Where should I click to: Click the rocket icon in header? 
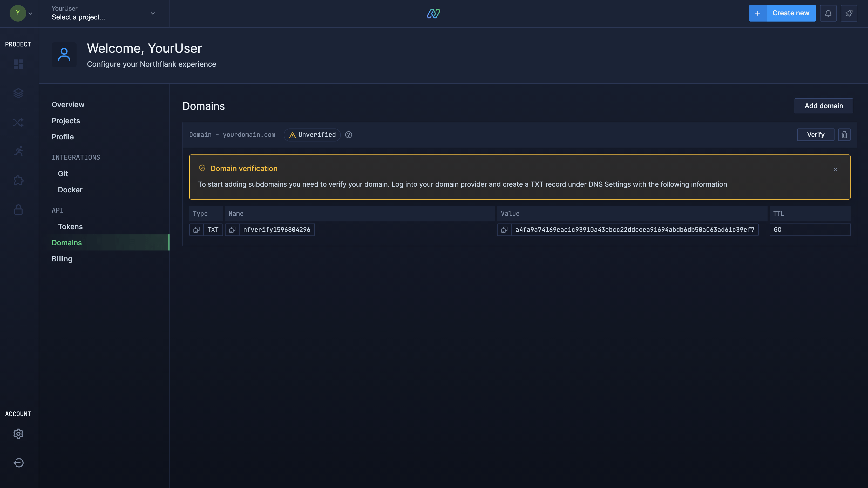[x=849, y=13]
